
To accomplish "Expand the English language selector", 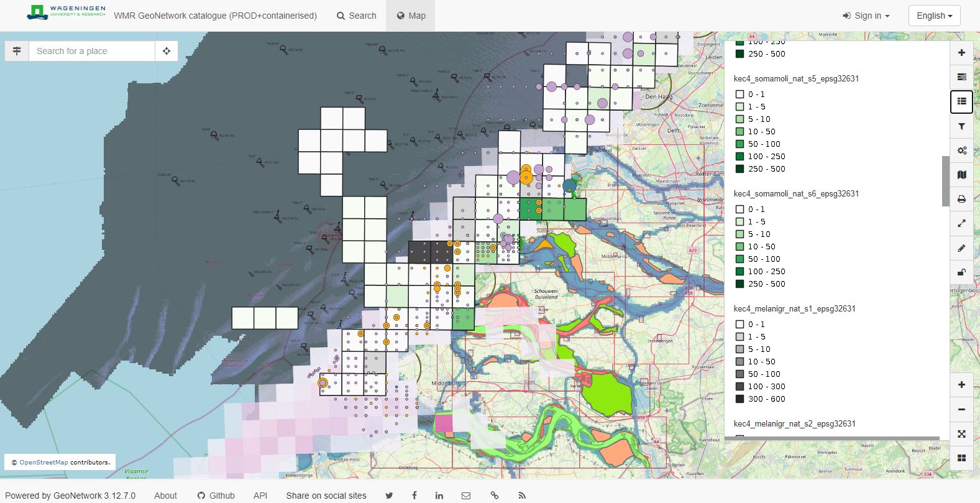I will (x=934, y=16).
